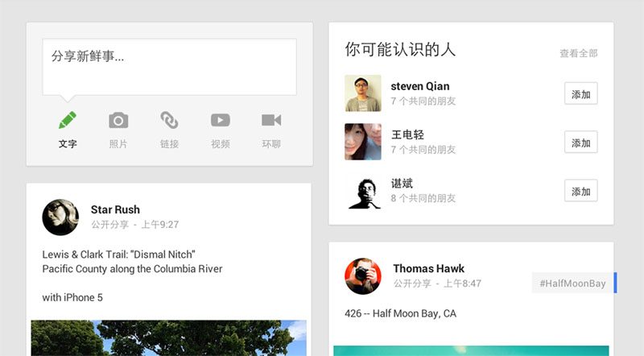Click the heading 你可能认识的人

[x=400, y=49]
